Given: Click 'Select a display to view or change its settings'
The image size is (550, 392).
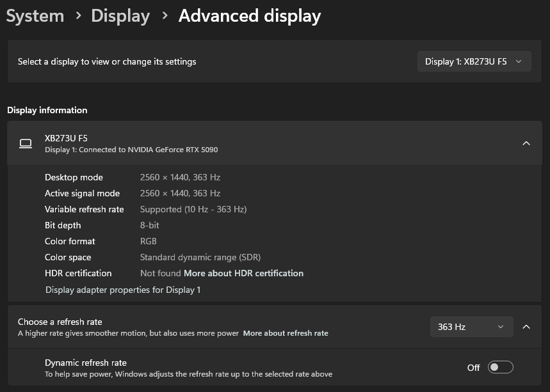Looking at the screenshot, I should [x=107, y=61].
